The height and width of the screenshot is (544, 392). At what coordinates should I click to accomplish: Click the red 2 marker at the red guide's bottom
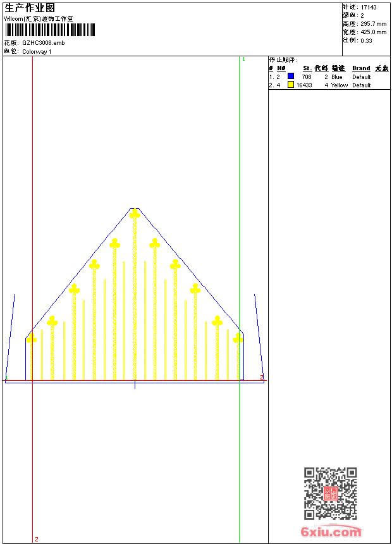coord(37,539)
